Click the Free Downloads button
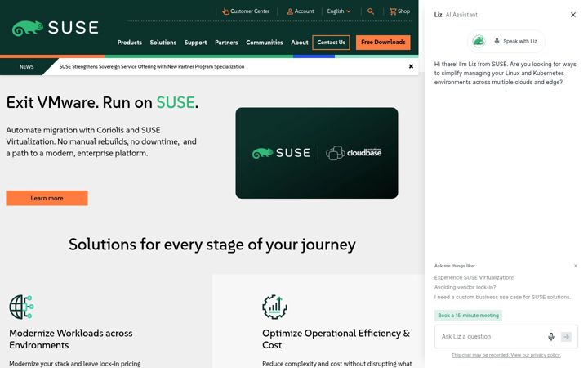This screenshot has width=588, height=368. click(383, 42)
